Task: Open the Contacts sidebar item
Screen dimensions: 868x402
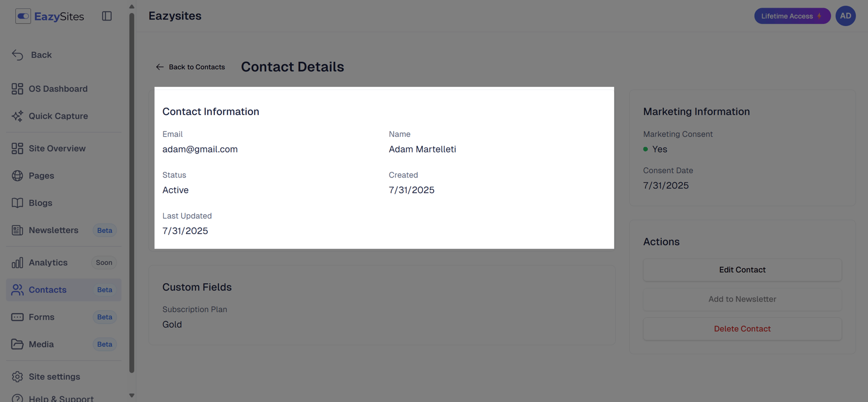Action: tap(48, 290)
